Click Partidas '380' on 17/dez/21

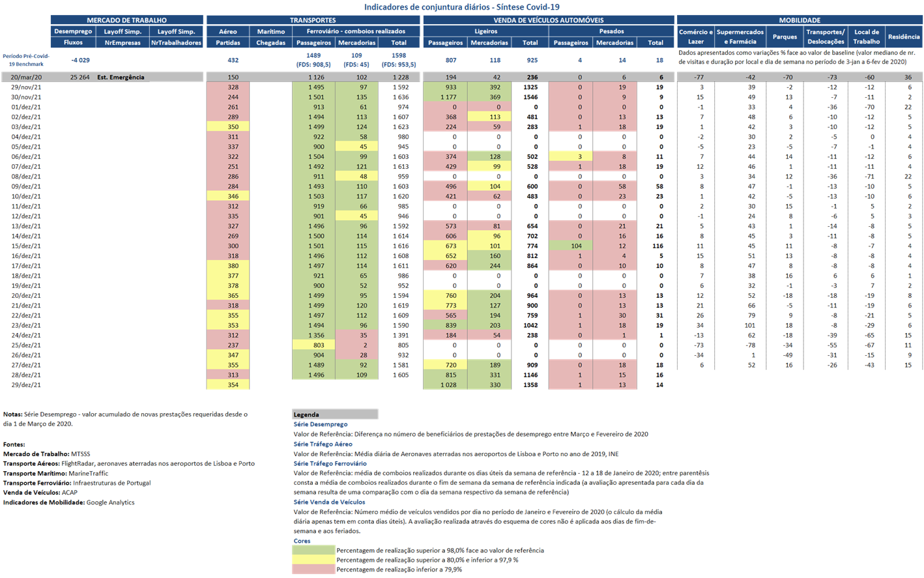228,266
